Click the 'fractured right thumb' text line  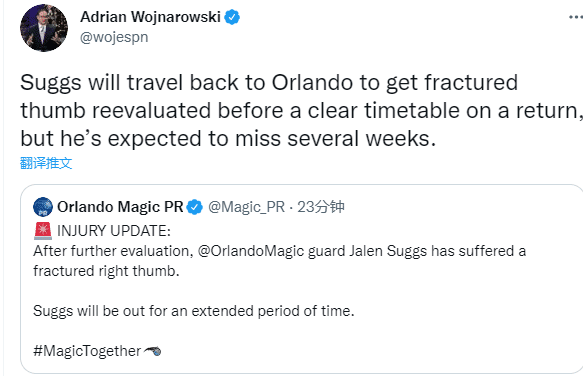(x=106, y=271)
